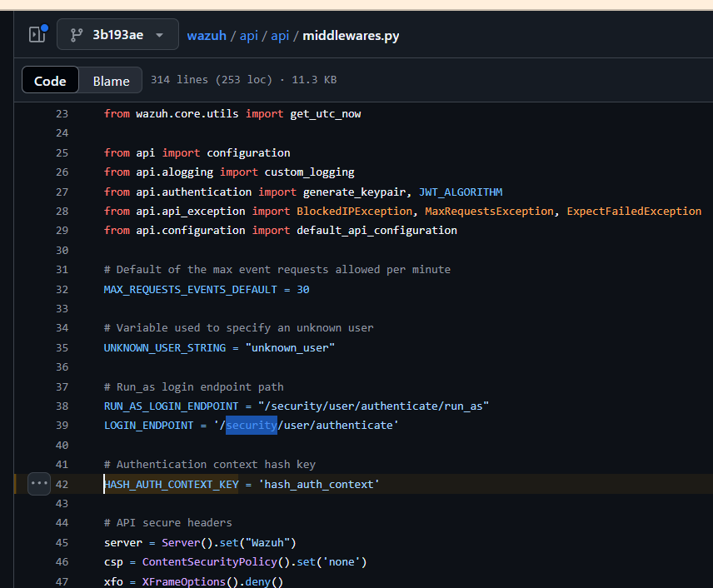Select line number 38
The width and height of the screenshot is (713, 588).
click(62, 406)
